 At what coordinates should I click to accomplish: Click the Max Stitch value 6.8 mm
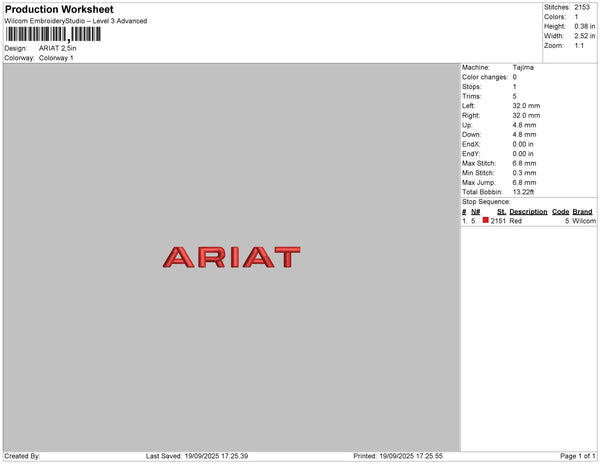[x=525, y=163]
